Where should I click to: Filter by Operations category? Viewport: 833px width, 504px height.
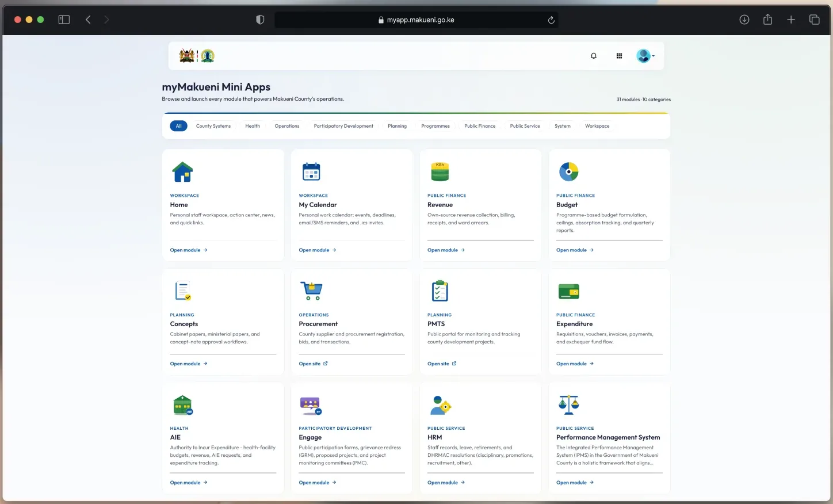pos(287,126)
